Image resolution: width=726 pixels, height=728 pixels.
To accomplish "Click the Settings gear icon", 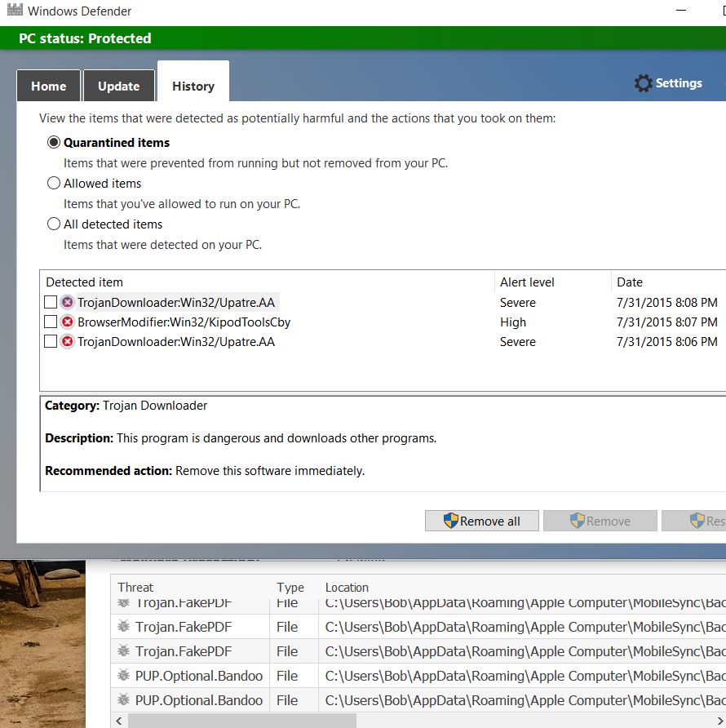I will coord(643,83).
